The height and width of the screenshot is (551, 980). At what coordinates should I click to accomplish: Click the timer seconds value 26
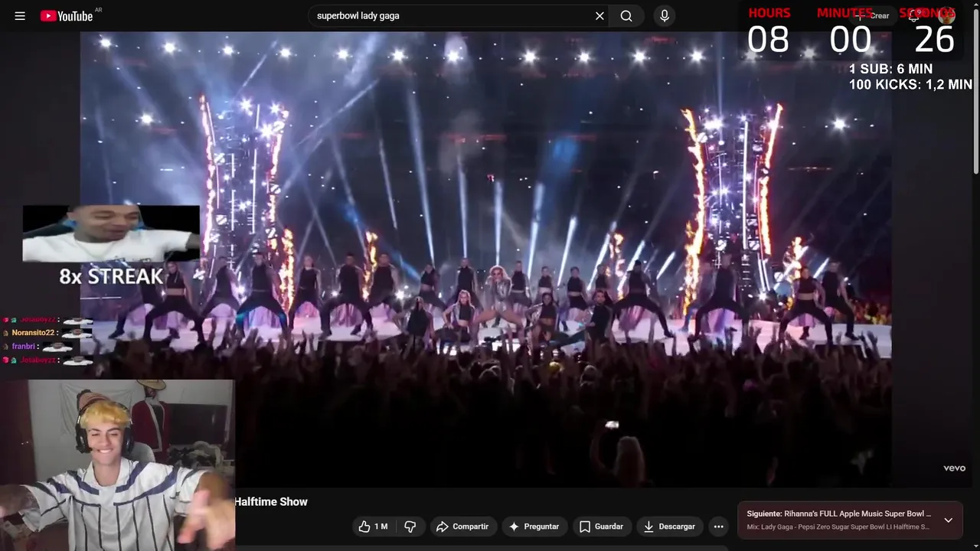coord(934,40)
